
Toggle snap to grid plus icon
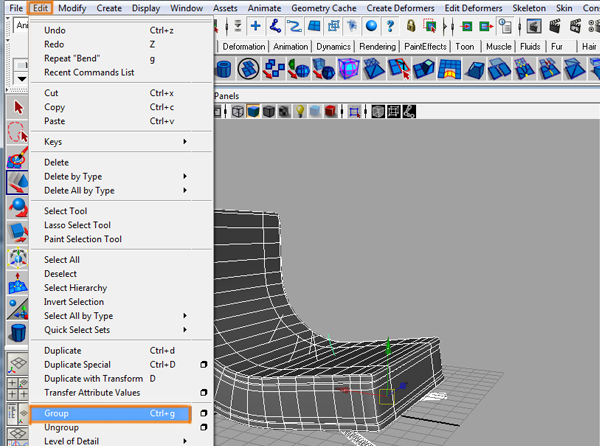pos(256,26)
